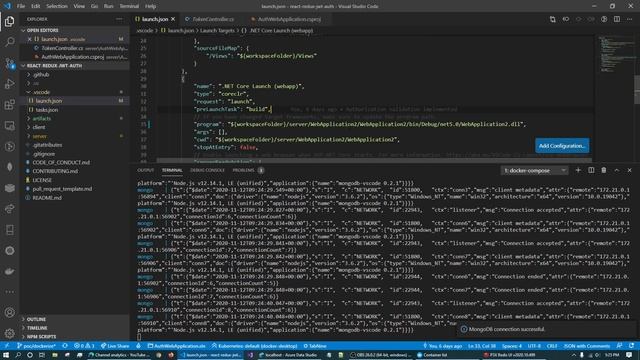Open the MongoDB leaf icon view

[x=9, y=167]
